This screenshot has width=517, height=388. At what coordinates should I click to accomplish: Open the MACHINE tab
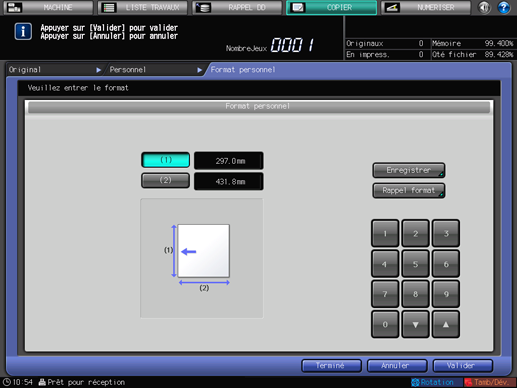[x=48, y=7]
